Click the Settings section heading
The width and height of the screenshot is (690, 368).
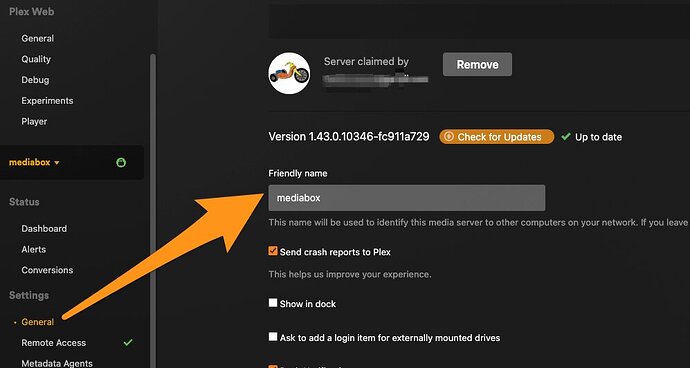(x=29, y=295)
